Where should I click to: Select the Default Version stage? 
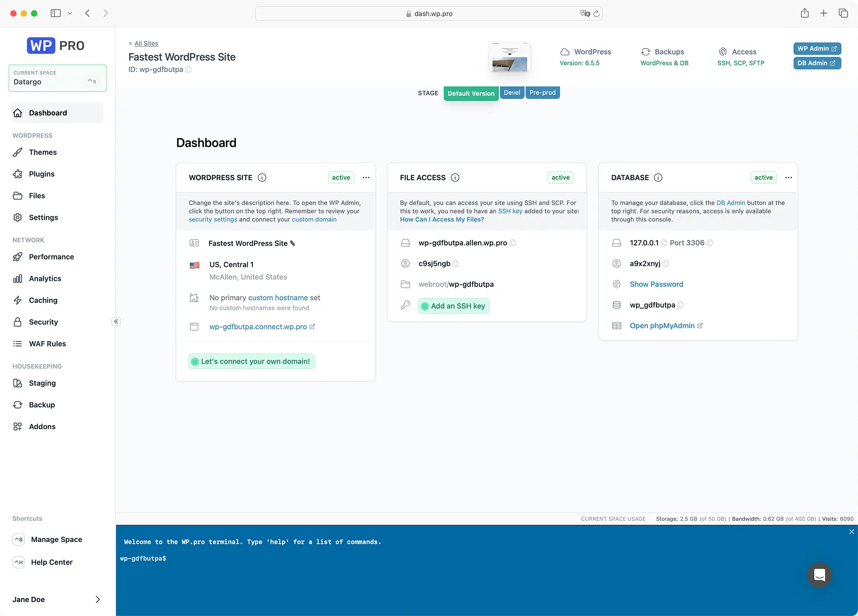click(x=471, y=93)
